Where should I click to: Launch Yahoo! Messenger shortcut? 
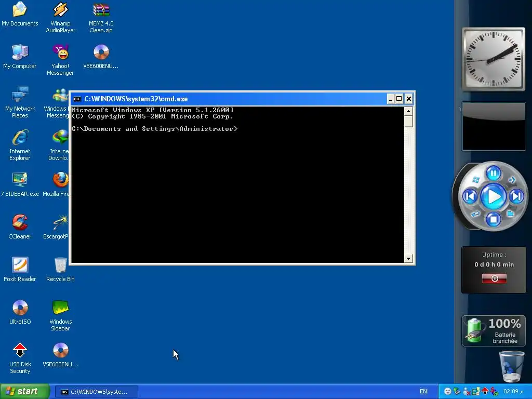coord(60,60)
